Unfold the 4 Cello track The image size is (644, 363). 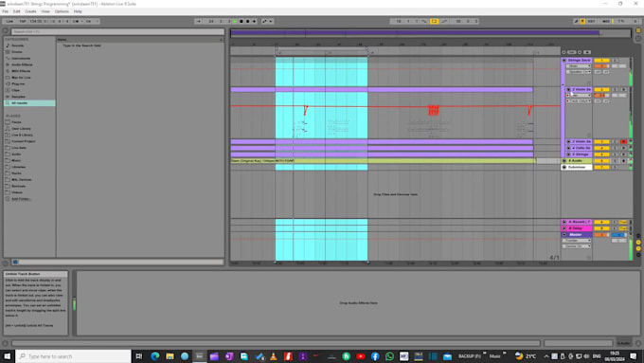point(568,148)
